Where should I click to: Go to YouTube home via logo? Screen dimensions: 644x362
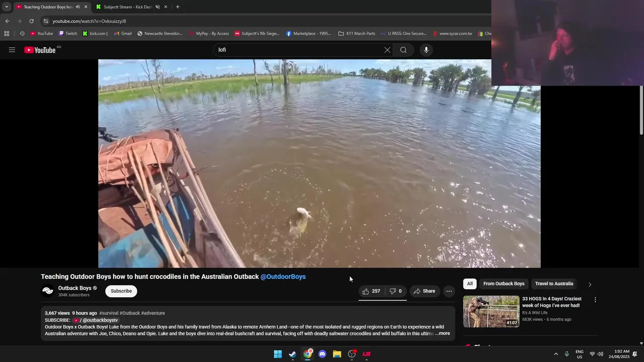tap(40, 50)
